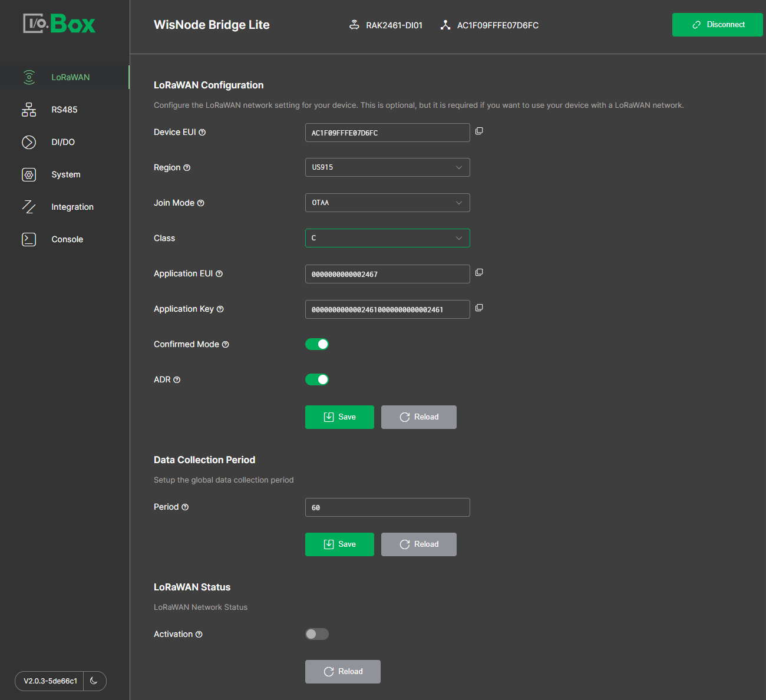Click the Class field label
Image resolution: width=766 pixels, height=700 pixels.
click(164, 238)
